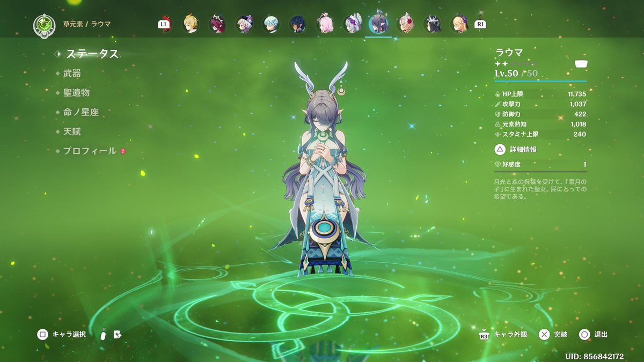
Task: Select the dark-blue-haired character portrait
Action: click(x=298, y=24)
